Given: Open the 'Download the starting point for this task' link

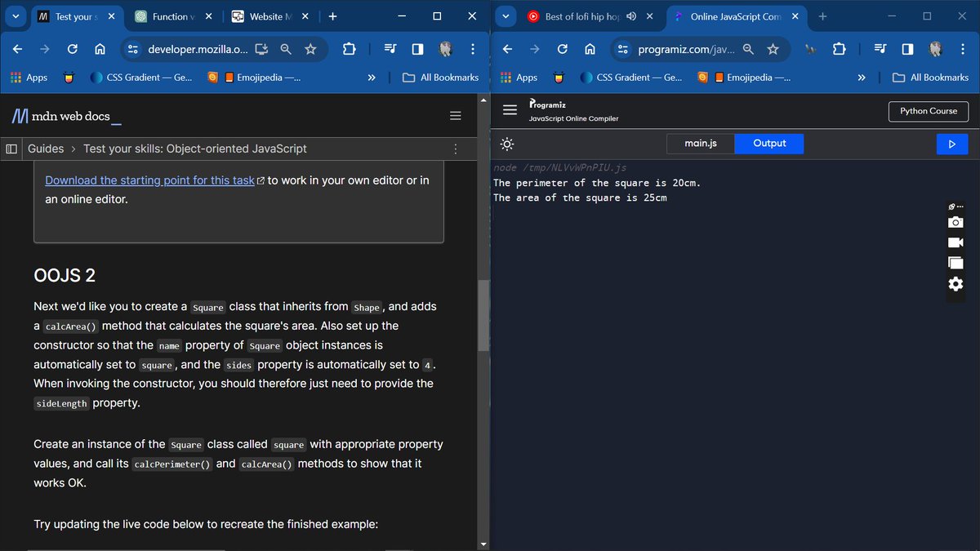Looking at the screenshot, I should click(154, 180).
